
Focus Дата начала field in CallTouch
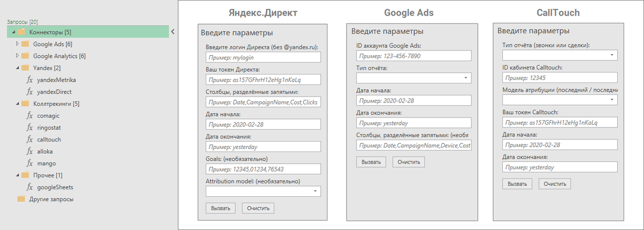click(560, 145)
